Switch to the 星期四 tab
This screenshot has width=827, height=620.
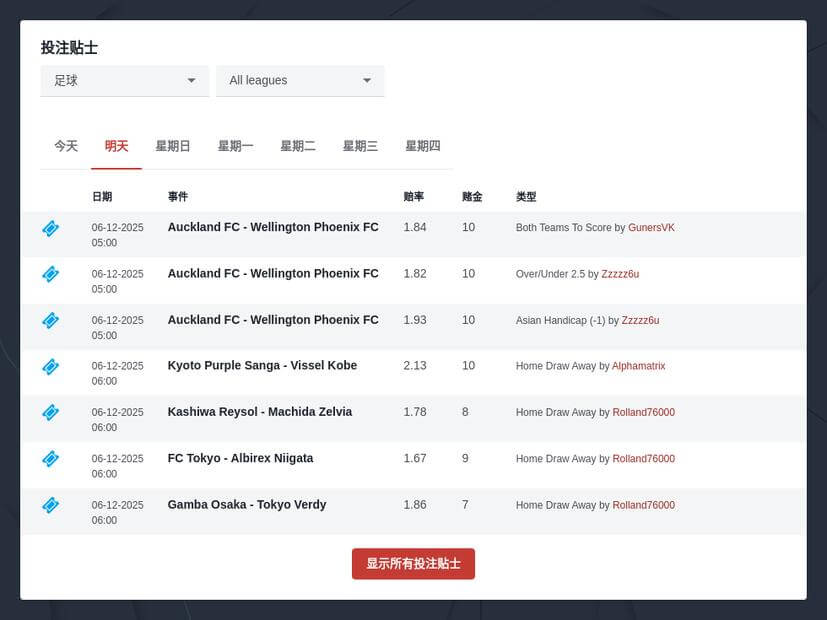pyautogui.click(x=423, y=145)
